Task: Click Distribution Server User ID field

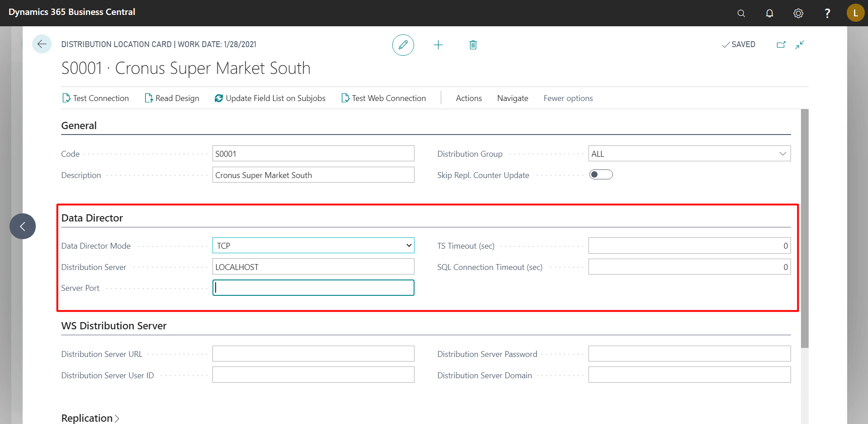Action: point(313,375)
